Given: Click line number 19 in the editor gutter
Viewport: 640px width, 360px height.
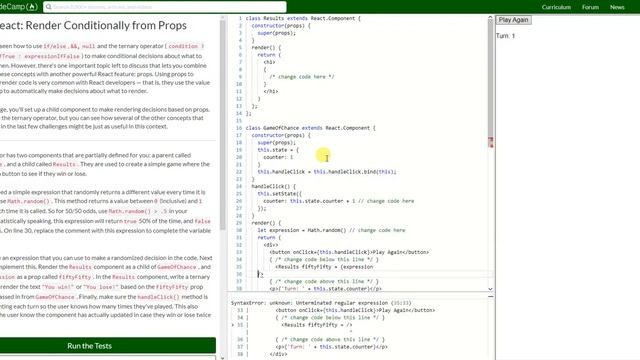Looking at the screenshot, I should 239,150.
